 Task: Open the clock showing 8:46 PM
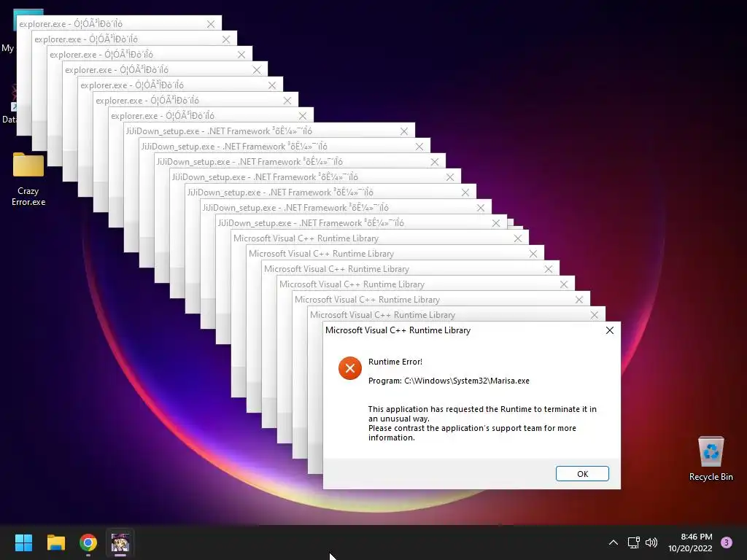tap(690, 542)
